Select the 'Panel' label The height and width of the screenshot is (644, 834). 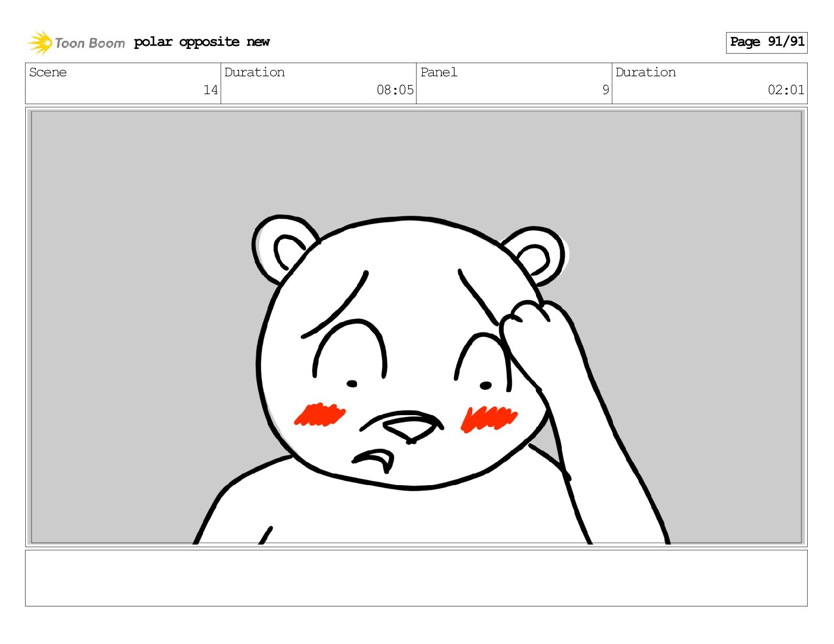[439, 72]
